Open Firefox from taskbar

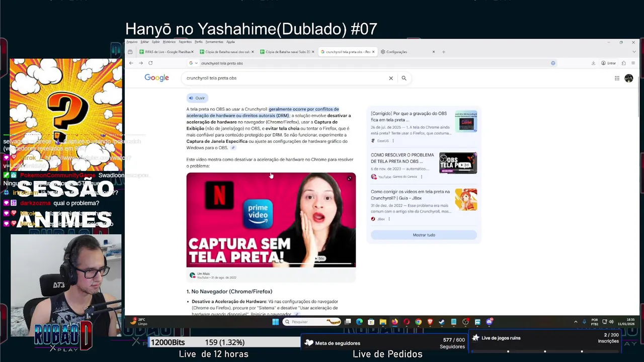point(395,322)
